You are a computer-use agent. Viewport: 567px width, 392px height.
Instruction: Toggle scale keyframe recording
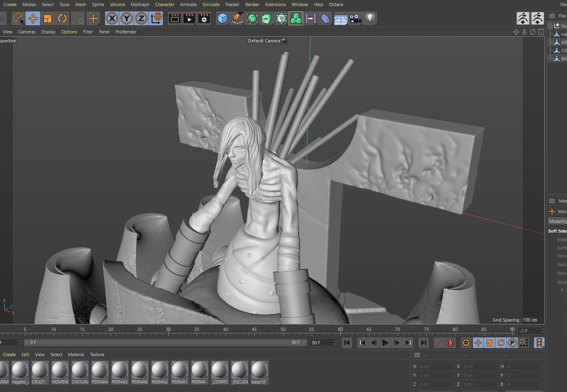(x=489, y=343)
